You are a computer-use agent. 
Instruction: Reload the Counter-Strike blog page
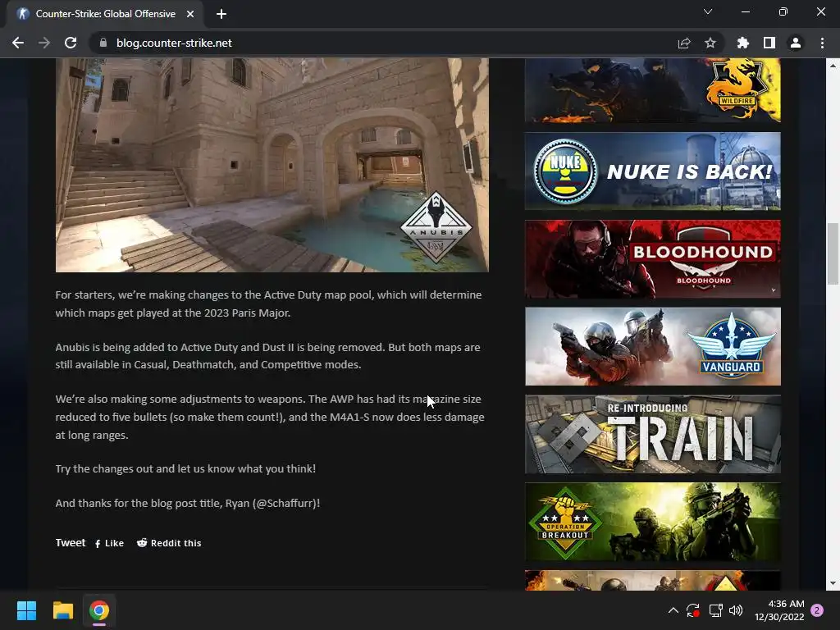pos(71,43)
